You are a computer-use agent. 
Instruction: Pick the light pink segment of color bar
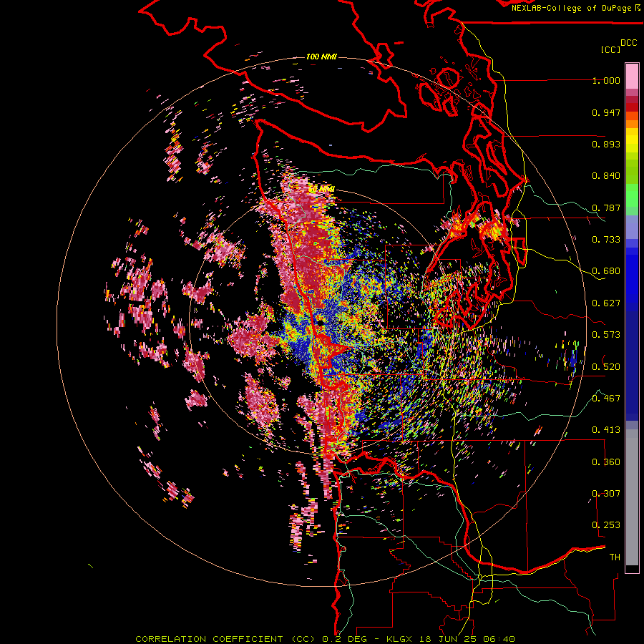632,77
